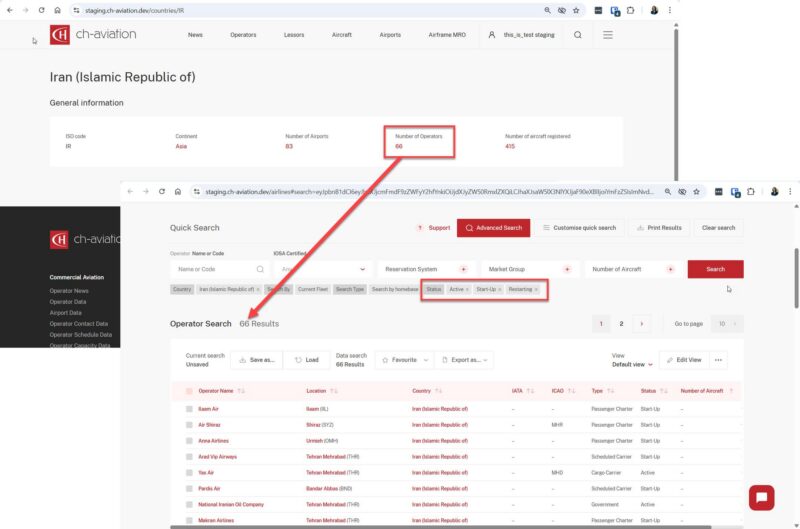800x529 pixels.
Task: Tick the checkbox for Ilaam Air row
Action: click(x=189, y=409)
